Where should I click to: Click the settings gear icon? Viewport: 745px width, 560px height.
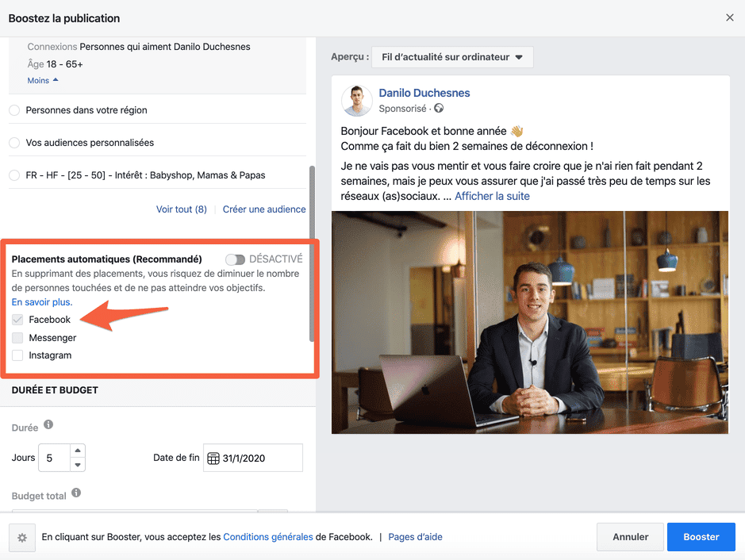(x=22, y=538)
